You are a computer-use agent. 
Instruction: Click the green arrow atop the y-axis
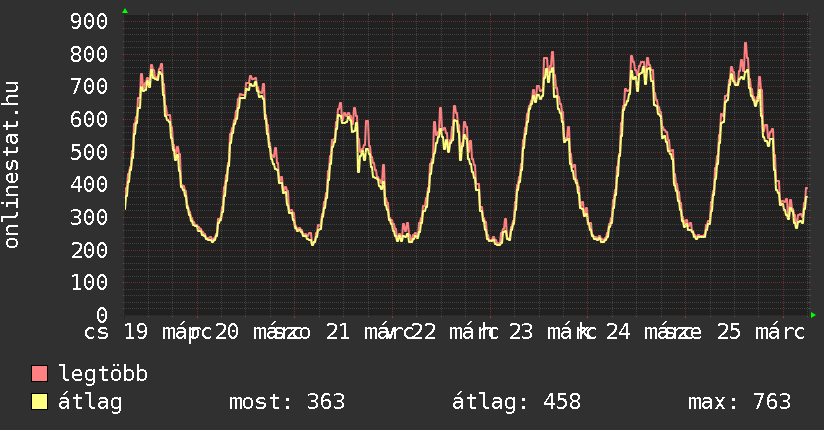coord(125,11)
